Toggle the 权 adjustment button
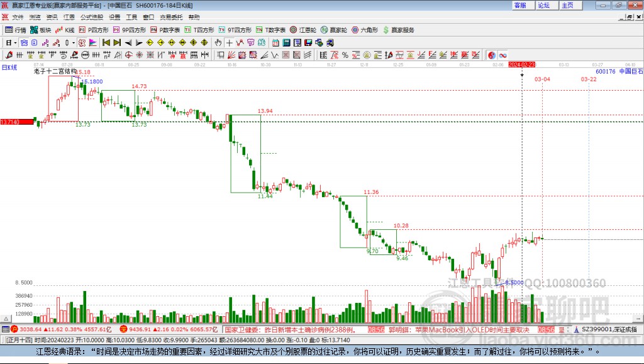Image resolution: width=644 pixels, height=364 pixels. coord(82,43)
